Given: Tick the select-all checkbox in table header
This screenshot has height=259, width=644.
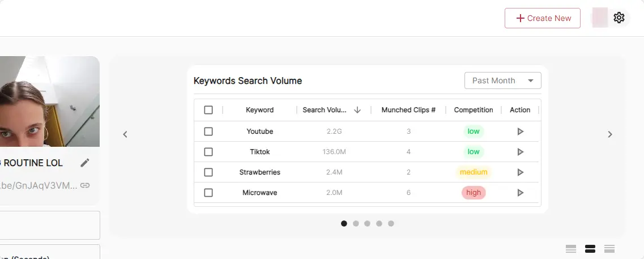Looking at the screenshot, I should [x=208, y=110].
